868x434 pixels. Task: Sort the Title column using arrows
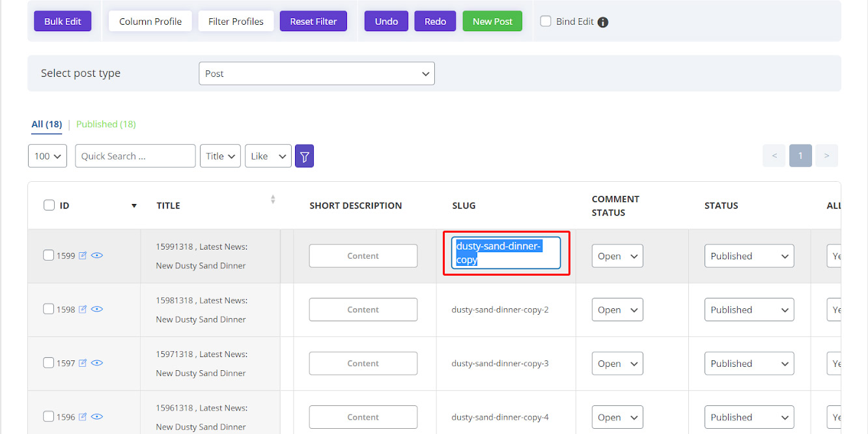pos(273,199)
